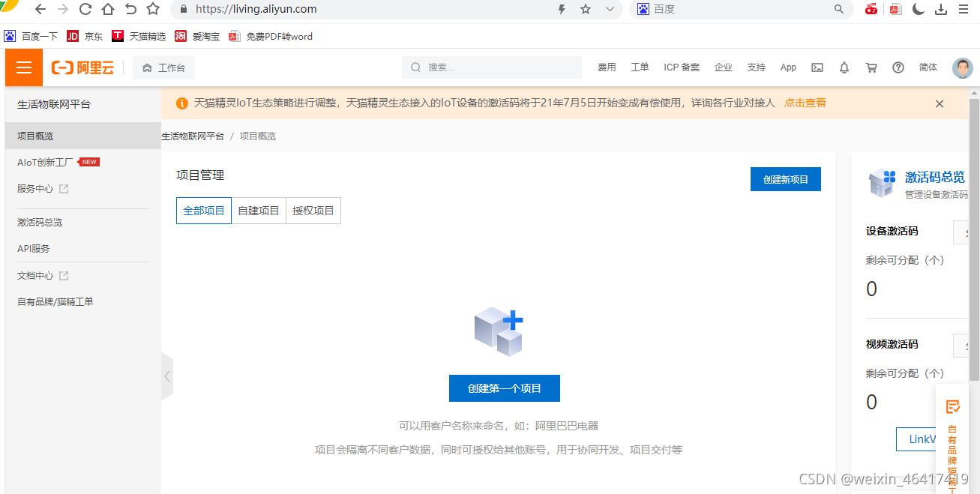Collapse the sidebar with the arrow handle
980x494 pixels.
tap(167, 376)
